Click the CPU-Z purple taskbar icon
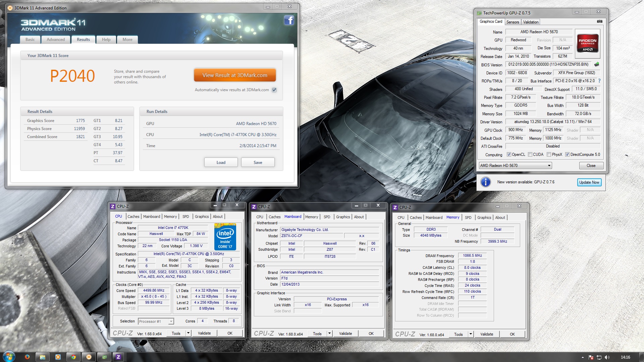644x362 pixels. 118,357
